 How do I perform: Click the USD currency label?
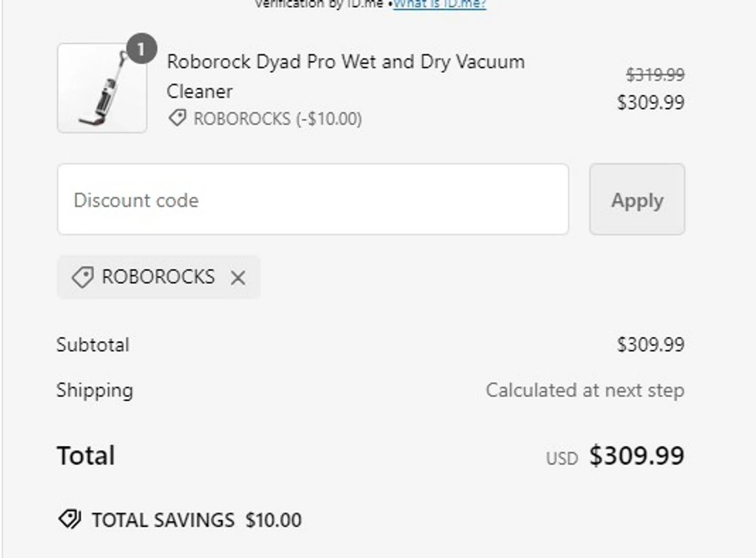coord(562,459)
